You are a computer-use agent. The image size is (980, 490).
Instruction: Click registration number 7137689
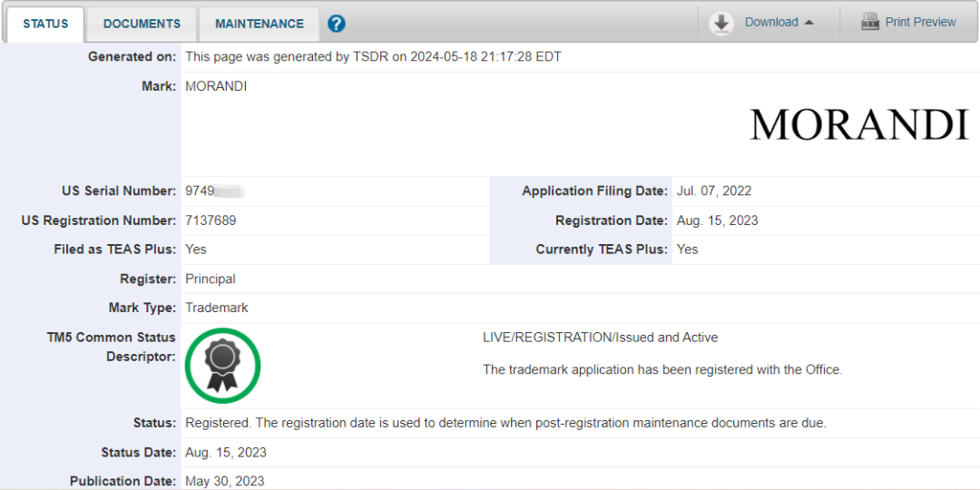(211, 220)
